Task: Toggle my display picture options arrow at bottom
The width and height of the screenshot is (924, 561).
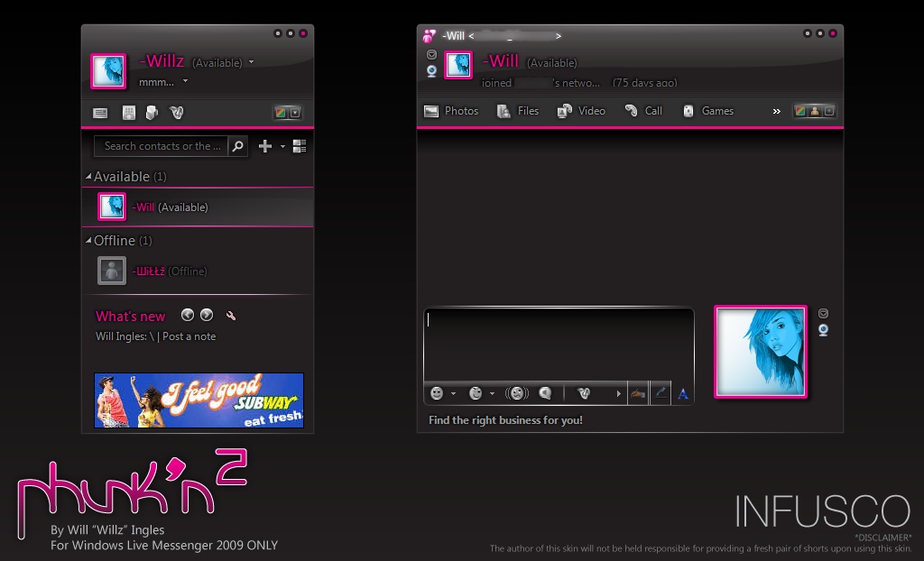Action: [x=823, y=313]
